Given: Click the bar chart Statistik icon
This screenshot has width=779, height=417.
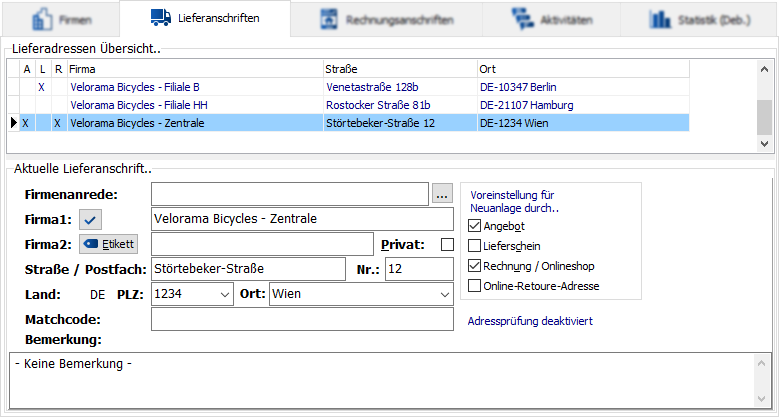Looking at the screenshot, I should tap(660, 19).
